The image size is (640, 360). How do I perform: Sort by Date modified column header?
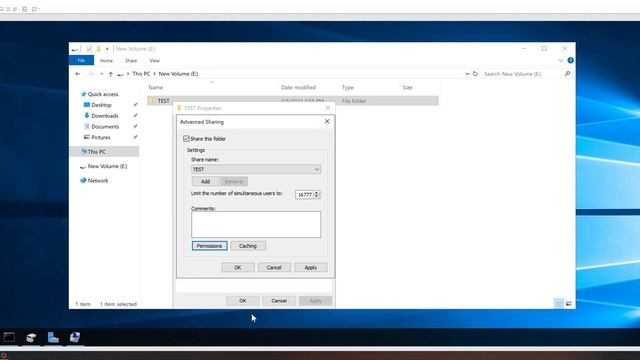point(298,87)
